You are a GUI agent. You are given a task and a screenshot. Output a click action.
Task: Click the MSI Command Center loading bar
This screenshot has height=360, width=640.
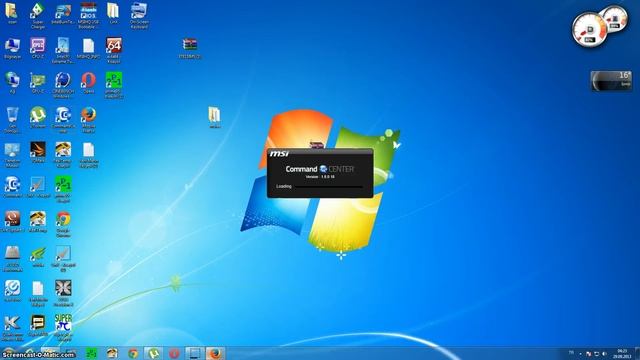click(329, 187)
